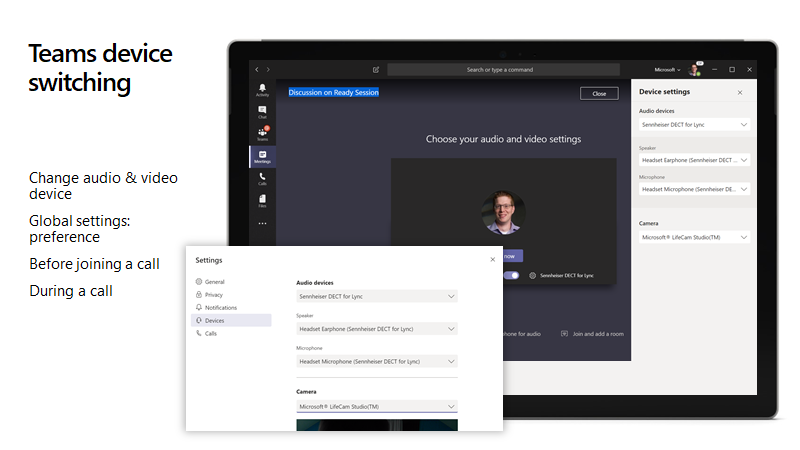Viewport: 800px width, 450px height.
Task: Open Files icon in the sidebar
Action: tap(262, 201)
